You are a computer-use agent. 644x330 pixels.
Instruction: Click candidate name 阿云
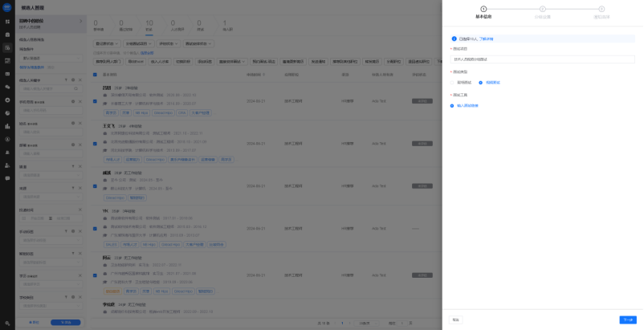107,258
